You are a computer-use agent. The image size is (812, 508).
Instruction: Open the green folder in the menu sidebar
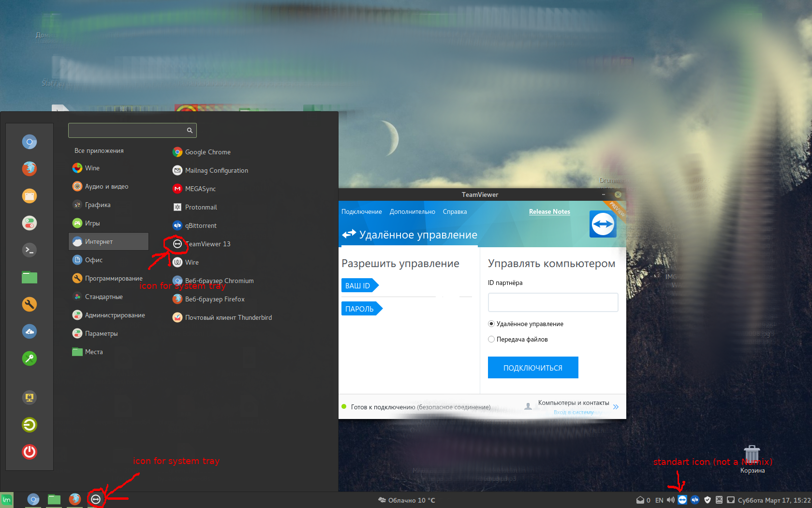[30, 277]
